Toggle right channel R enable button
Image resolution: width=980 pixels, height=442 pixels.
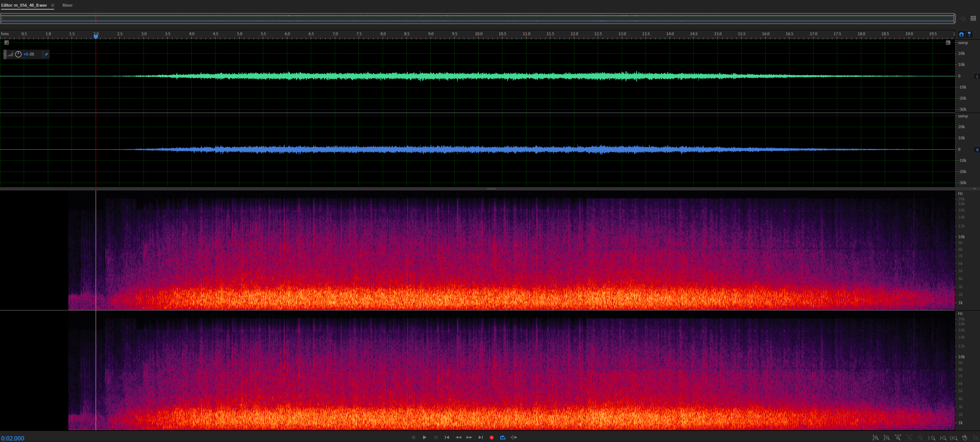[977, 150]
